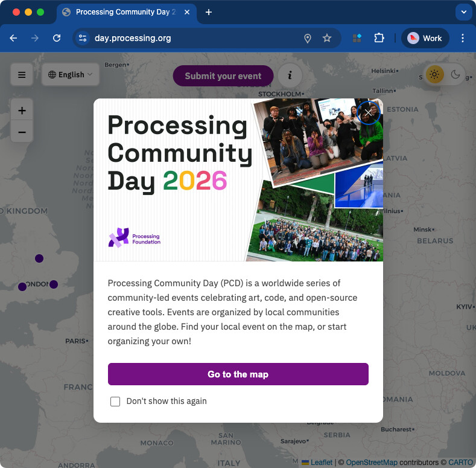Image resolution: width=476 pixels, height=468 pixels.
Task: Click the group photo collage image
Action: (314, 179)
